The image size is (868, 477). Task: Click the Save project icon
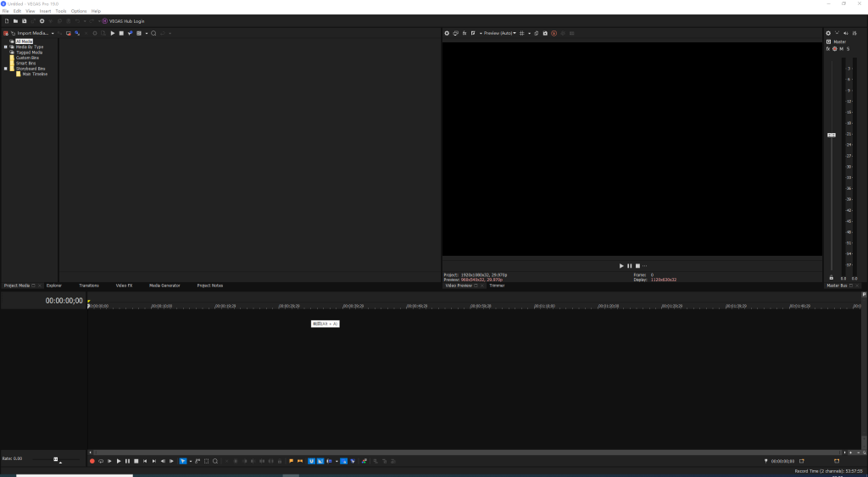click(x=25, y=21)
